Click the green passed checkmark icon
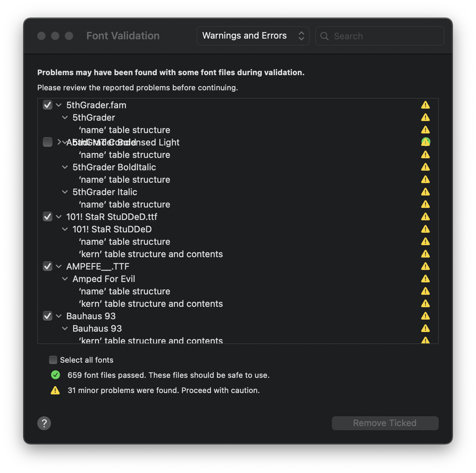Image resolution: width=476 pixels, height=473 pixels. pyautogui.click(x=56, y=375)
